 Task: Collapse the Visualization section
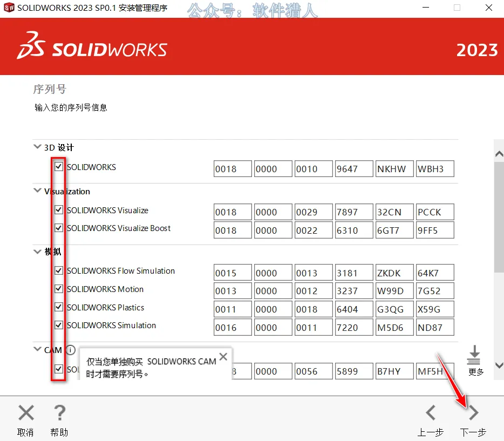coord(37,191)
